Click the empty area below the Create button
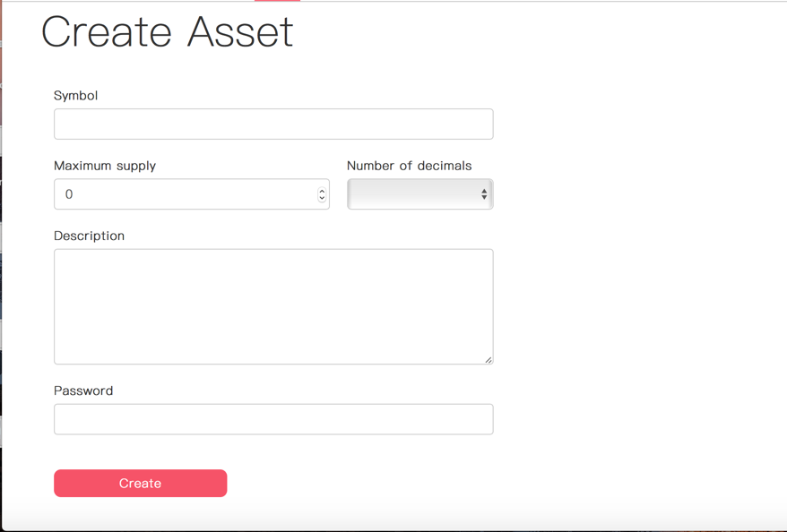This screenshot has height=532, width=787. point(141,514)
